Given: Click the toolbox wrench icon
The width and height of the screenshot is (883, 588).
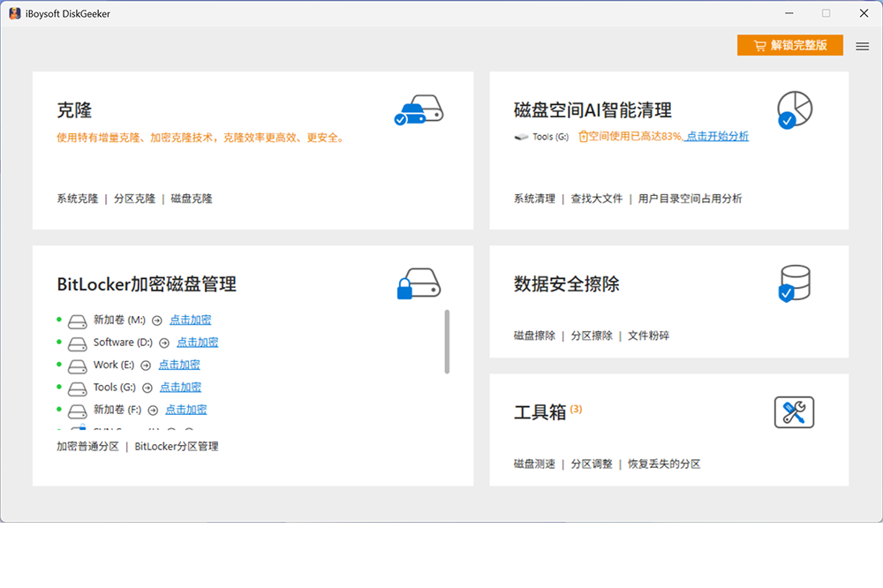Looking at the screenshot, I should (x=794, y=412).
